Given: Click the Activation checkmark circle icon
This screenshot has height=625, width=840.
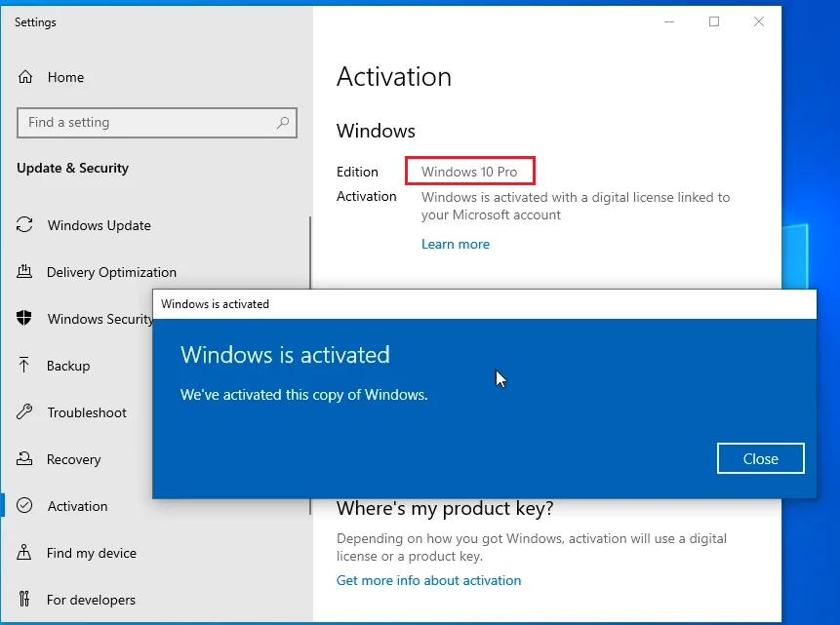Looking at the screenshot, I should tap(24, 506).
